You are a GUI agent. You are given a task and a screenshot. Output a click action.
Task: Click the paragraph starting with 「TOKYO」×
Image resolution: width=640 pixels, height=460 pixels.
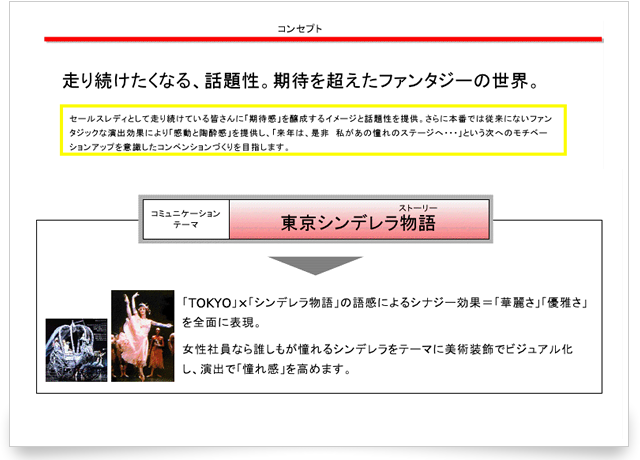384,312
